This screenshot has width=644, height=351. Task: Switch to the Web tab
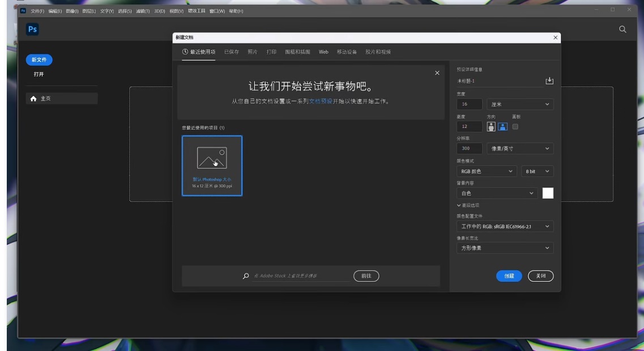point(323,52)
